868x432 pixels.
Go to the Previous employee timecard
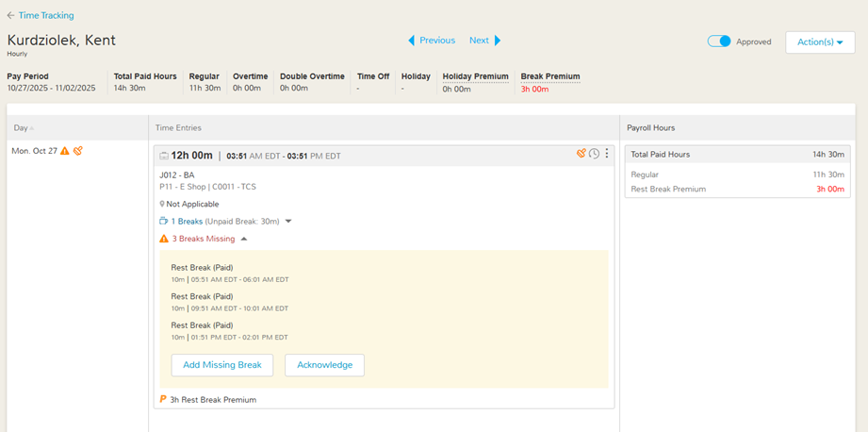click(x=432, y=41)
